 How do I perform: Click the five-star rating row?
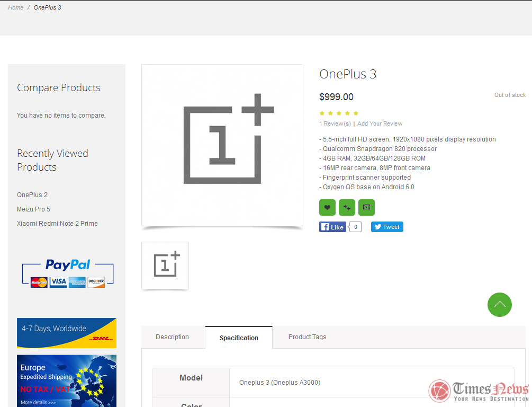pyautogui.click(x=339, y=113)
